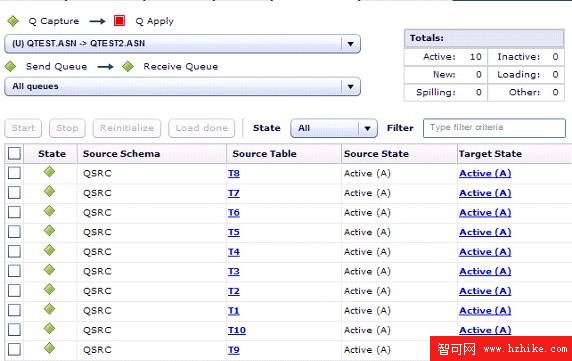Open source table T6 link

[234, 213]
